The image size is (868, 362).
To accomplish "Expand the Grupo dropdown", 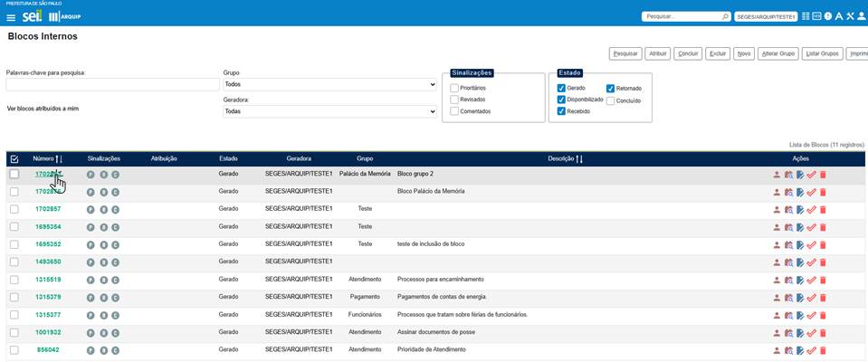I will (329, 85).
